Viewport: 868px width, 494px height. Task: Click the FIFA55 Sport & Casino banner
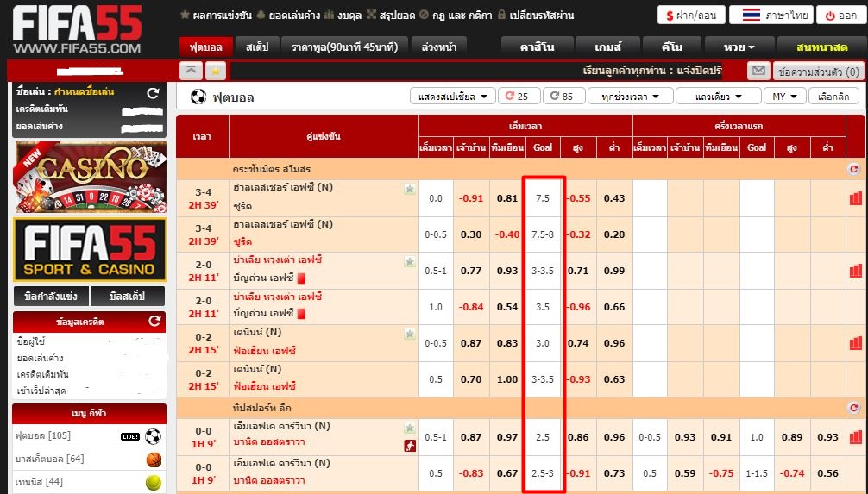tap(90, 249)
